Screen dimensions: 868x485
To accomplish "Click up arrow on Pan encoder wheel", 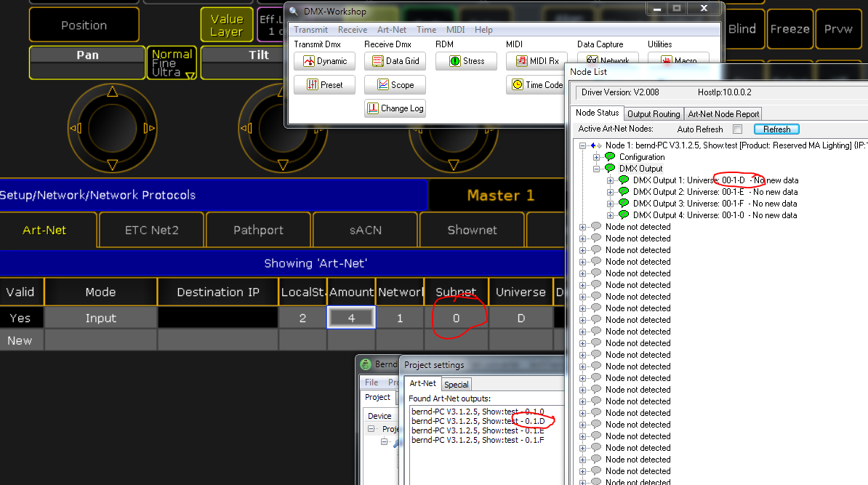I will click(x=112, y=92).
